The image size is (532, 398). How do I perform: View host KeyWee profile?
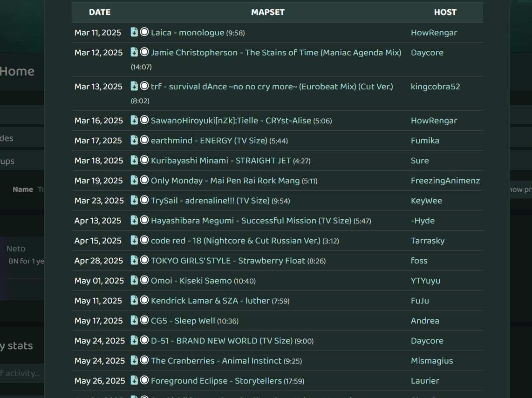click(426, 200)
